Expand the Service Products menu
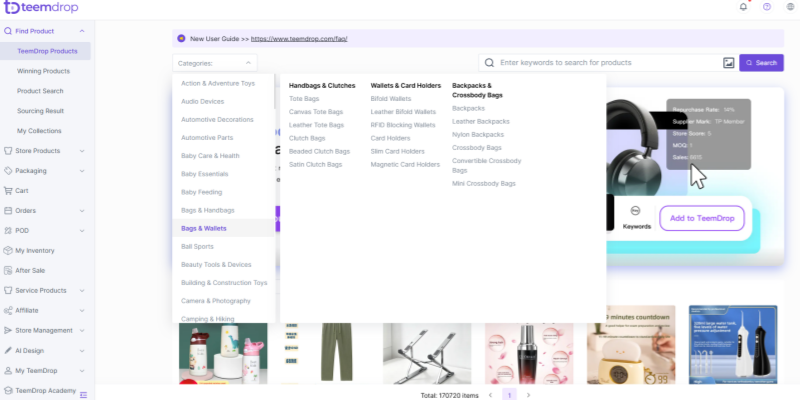 tap(82, 290)
